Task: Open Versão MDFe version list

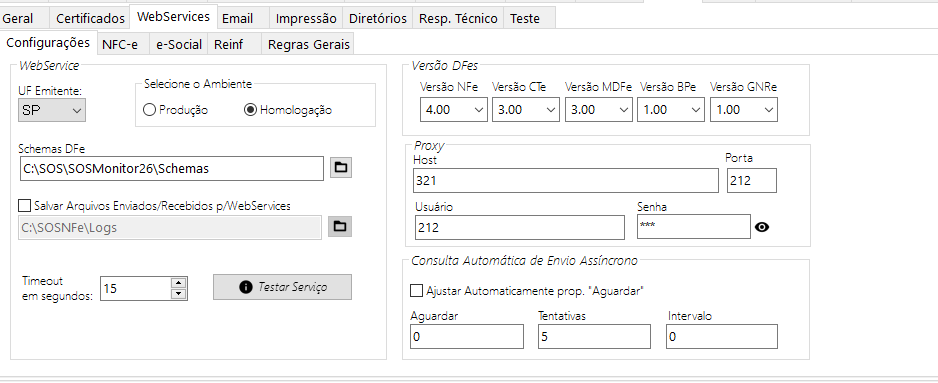Action: (x=598, y=110)
